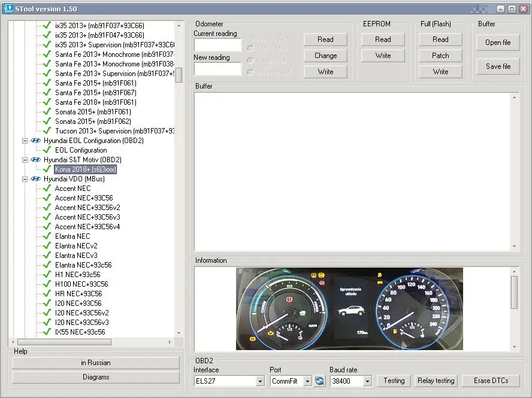The height and width of the screenshot is (398, 532).
Task: Select 'Elantra NECv2' tree item
Action: pyautogui.click(x=76, y=246)
